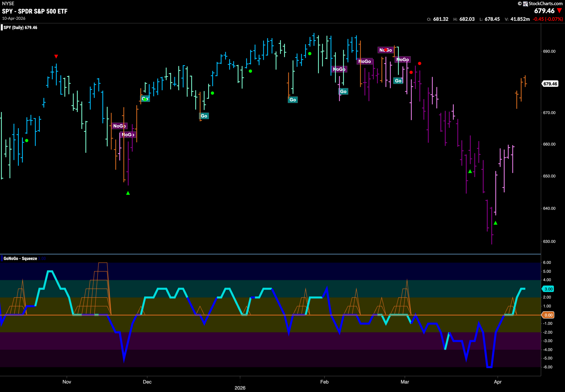Click the green dot below early January bars
The height and width of the screenshot is (392, 565).
pos(250,71)
